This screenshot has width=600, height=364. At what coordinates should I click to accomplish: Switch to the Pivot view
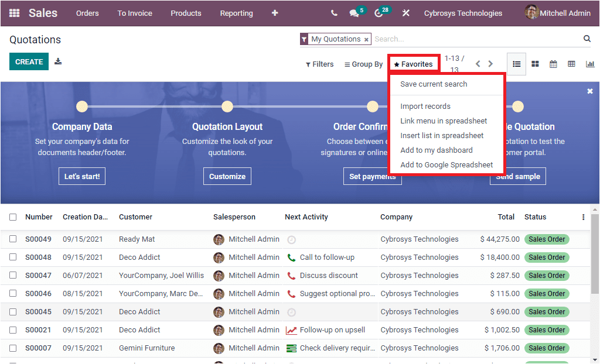571,63
